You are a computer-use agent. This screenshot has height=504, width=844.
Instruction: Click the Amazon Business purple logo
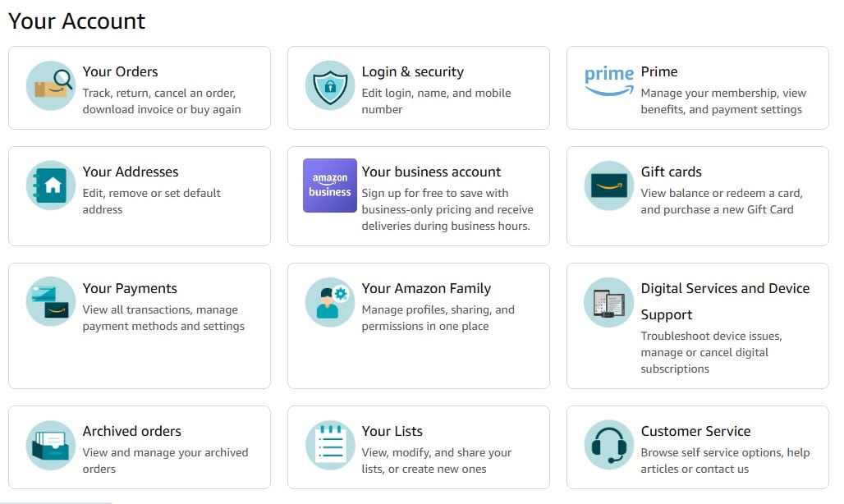pos(330,186)
